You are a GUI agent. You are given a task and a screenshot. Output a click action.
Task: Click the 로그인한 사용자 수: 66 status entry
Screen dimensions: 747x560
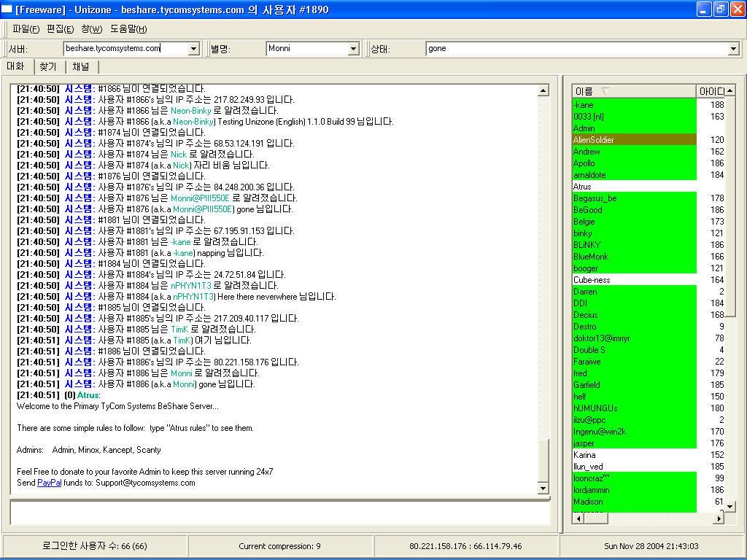tap(95, 546)
